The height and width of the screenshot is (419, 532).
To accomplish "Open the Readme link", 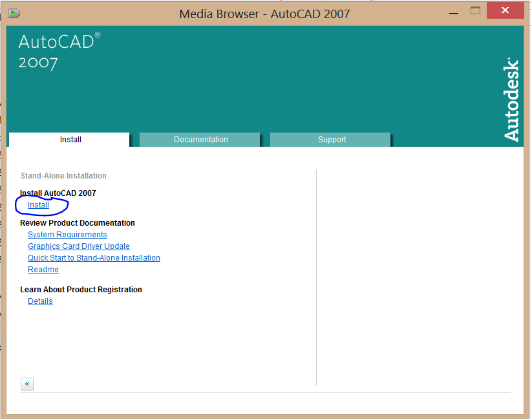I will click(43, 270).
